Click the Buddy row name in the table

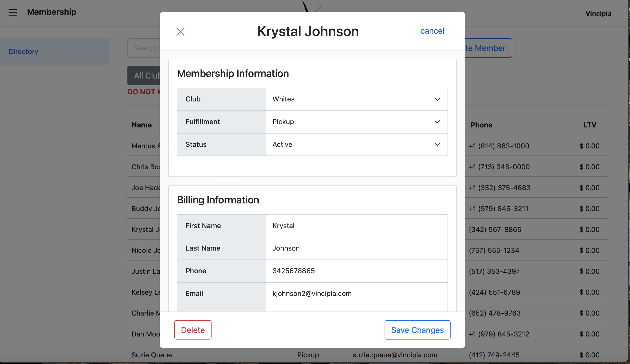tap(146, 209)
